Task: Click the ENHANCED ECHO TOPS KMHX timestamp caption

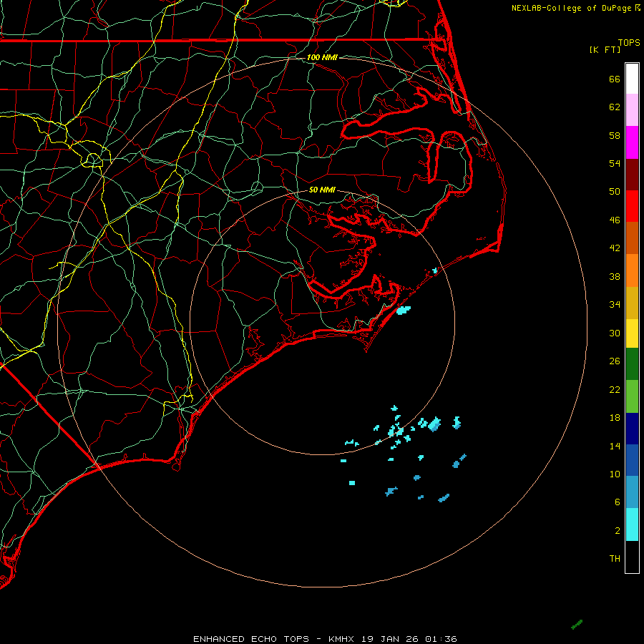Action: click(x=325, y=639)
